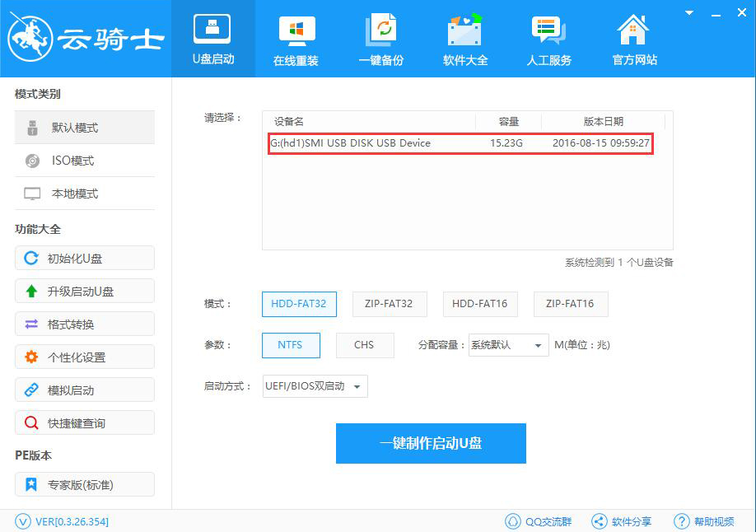Click the bookmark icon on 专家版(标准)
This screenshot has width=756, height=532.
(x=31, y=484)
